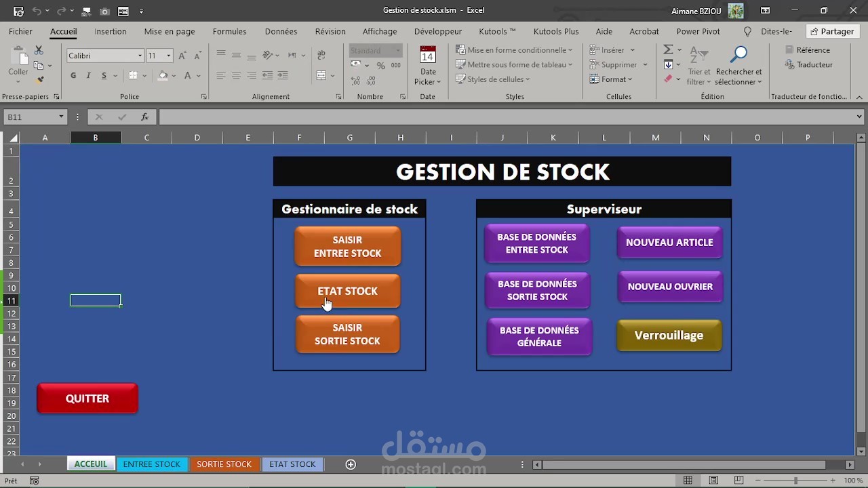Screen dimensions: 868x488
Task: Toggle underline formatting with the S button
Action: [x=104, y=75]
